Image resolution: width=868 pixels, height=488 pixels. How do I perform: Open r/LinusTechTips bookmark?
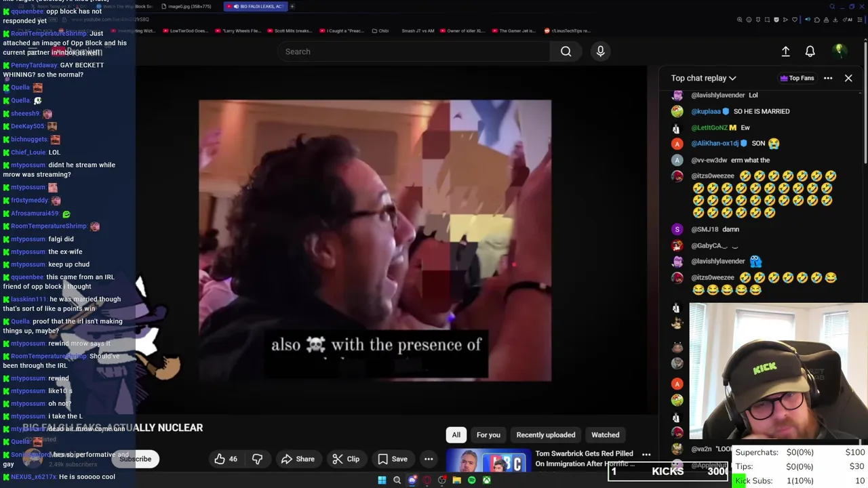pos(567,30)
